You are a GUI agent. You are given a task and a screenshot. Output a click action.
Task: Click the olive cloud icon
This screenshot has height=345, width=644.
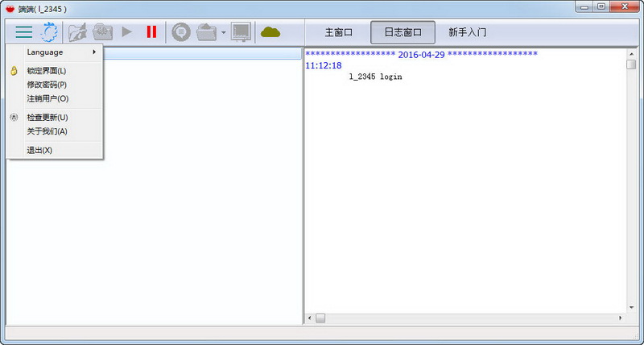coord(270,32)
